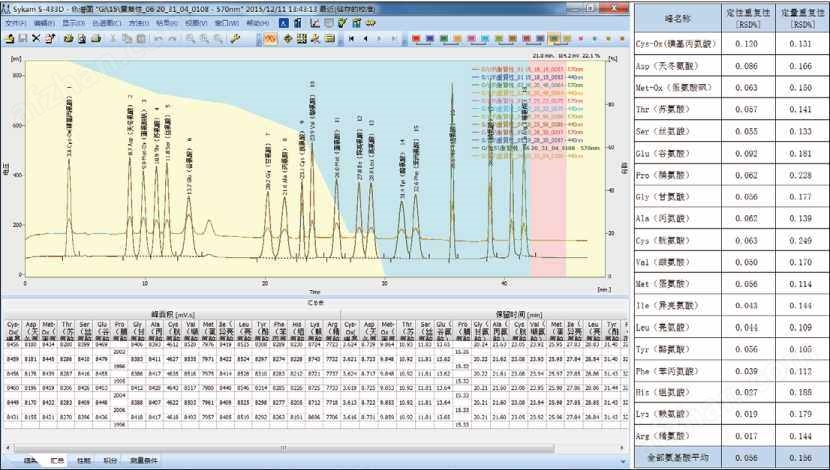Click the undo arrow icon
Screen dimensions: 830x470
158,39
